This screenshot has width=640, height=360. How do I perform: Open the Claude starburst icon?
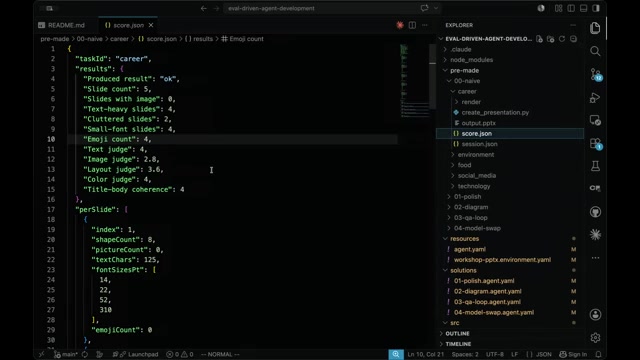point(595,234)
